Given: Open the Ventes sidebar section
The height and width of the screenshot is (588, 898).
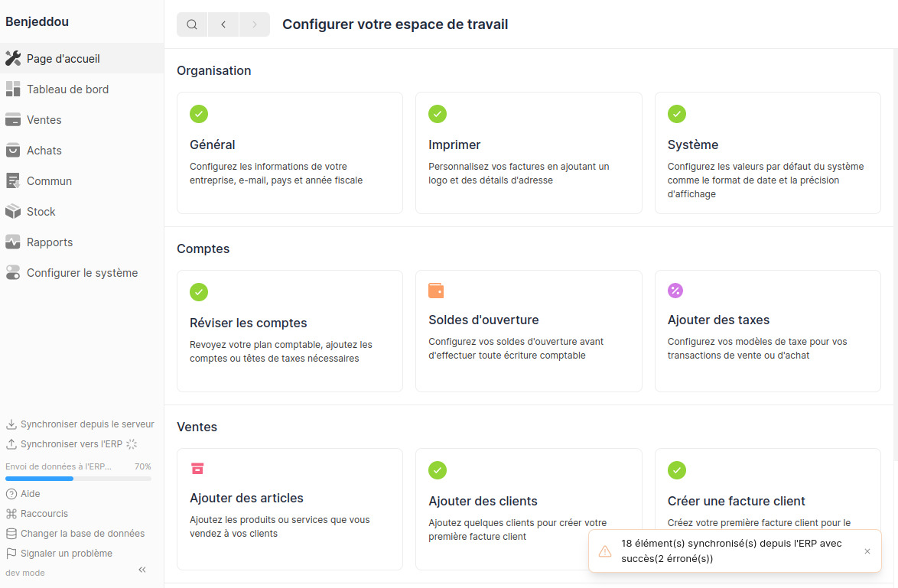Looking at the screenshot, I should 44,120.
